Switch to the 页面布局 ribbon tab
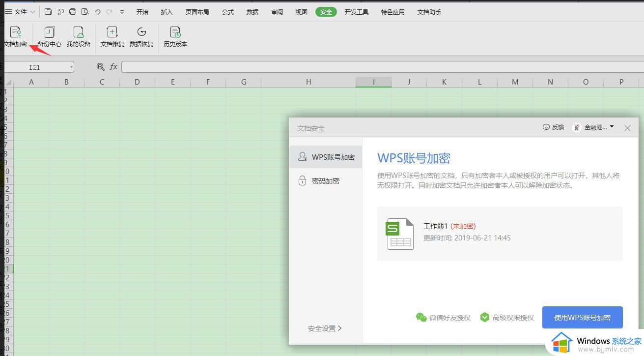The height and width of the screenshot is (356, 644). 197,12
